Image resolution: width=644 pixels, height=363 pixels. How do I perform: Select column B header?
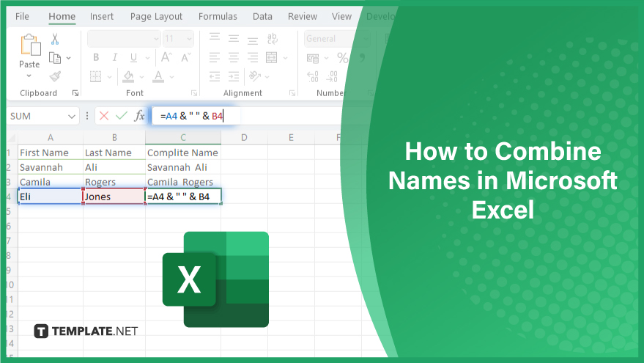(114, 138)
